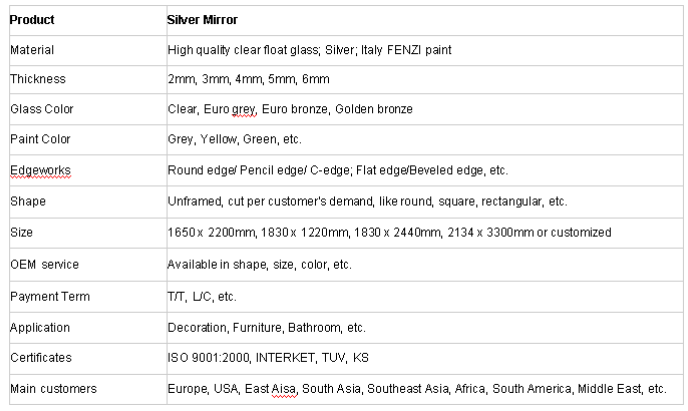Click the 'Silver Mirror' header cell
Viewport: 688px width, 411px height.
pyautogui.click(x=202, y=19)
